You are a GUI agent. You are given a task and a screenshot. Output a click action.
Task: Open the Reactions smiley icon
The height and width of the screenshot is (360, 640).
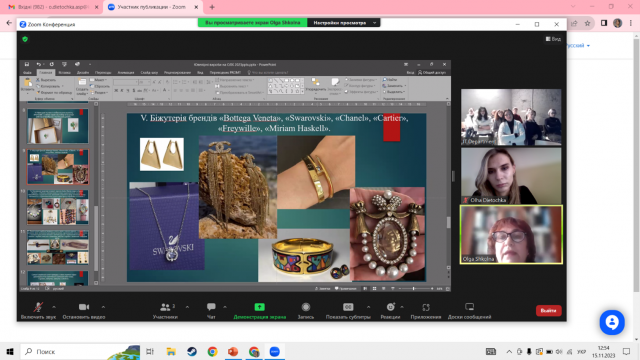pyautogui.click(x=391, y=307)
